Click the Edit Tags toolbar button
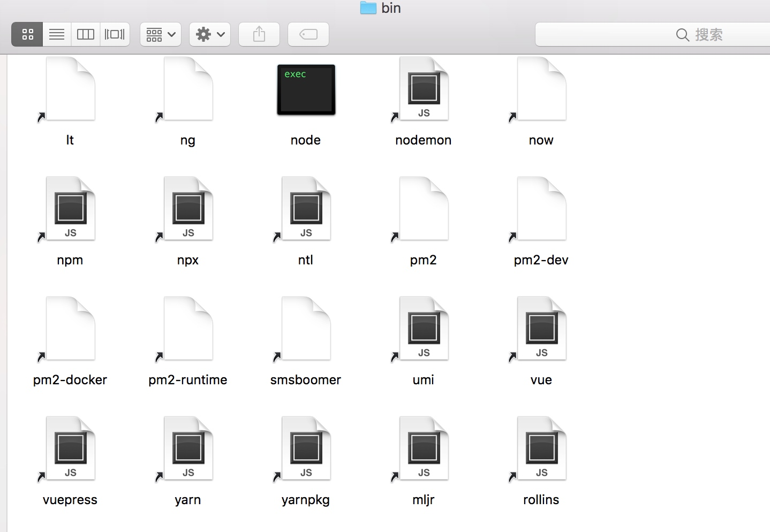The width and height of the screenshot is (770, 532). click(x=308, y=34)
